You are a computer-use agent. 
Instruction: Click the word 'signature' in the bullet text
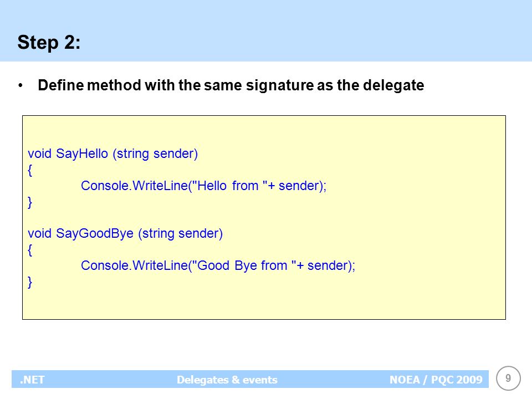[279, 85]
